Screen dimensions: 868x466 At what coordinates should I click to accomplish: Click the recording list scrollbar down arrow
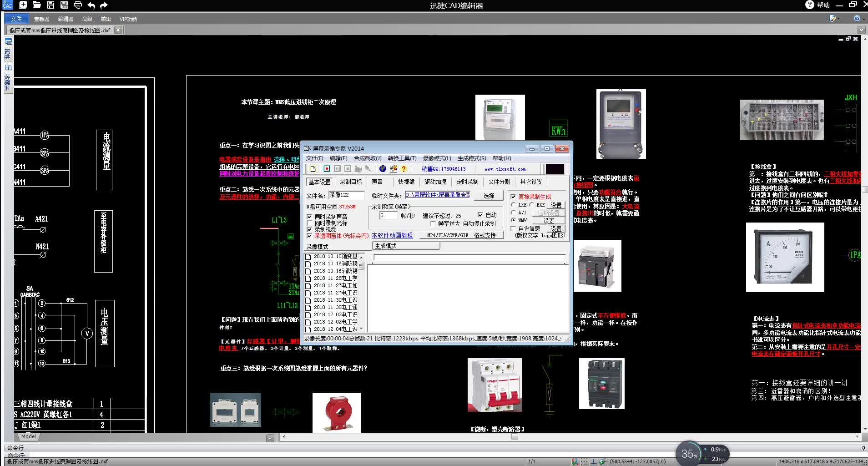(x=361, y=329)
